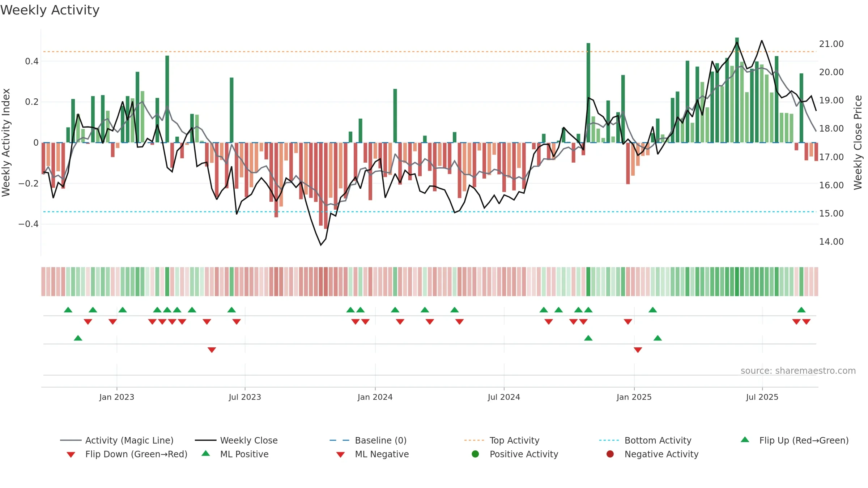The image size is (868, 488).
Task: Click the Weekly Activity Index axis title
Action: point(6,142)
